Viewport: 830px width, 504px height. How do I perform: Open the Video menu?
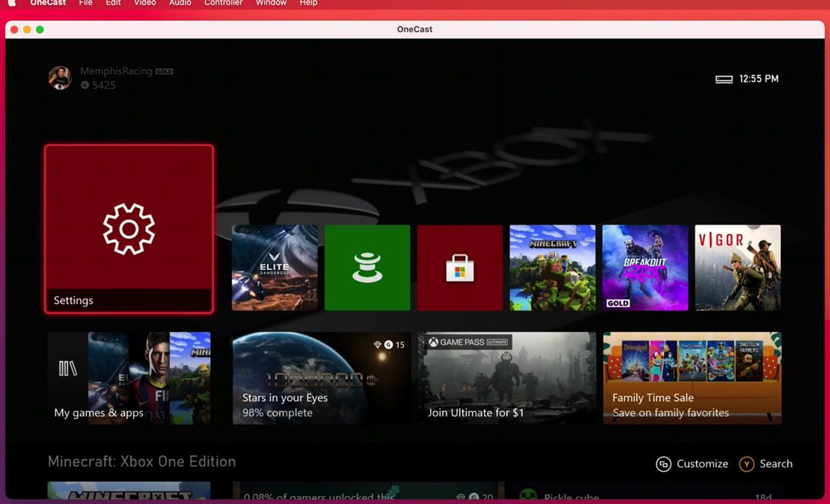pos(145,3)
